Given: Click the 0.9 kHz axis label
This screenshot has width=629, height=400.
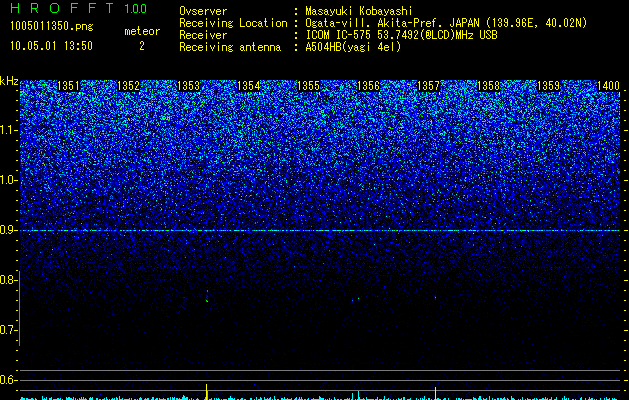Looking at the screenshot, I should [7, 230].
